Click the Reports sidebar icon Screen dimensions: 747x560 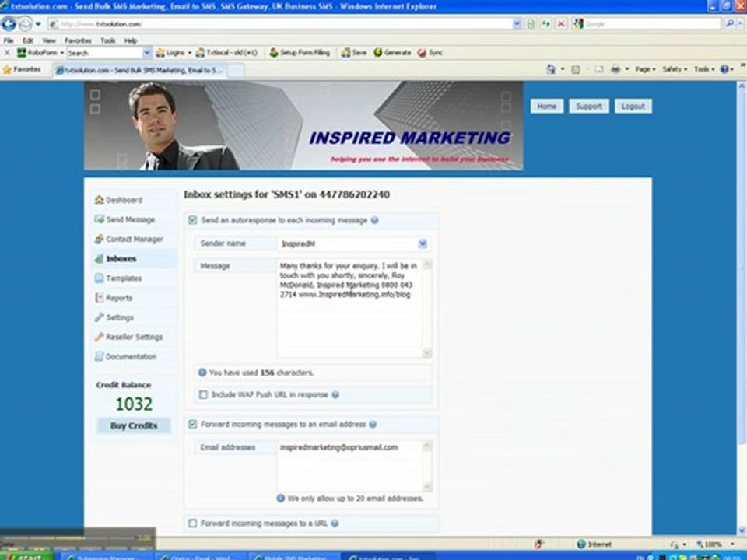(99, 298)
